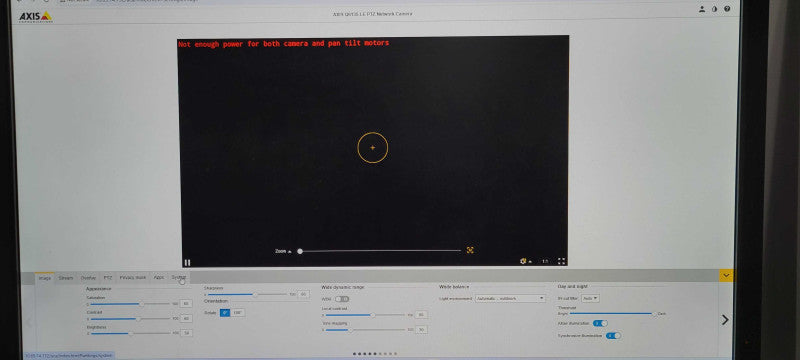Set rotation to 180 degrees
This screenshot has height=360, width=800.
tap(237, 313)
